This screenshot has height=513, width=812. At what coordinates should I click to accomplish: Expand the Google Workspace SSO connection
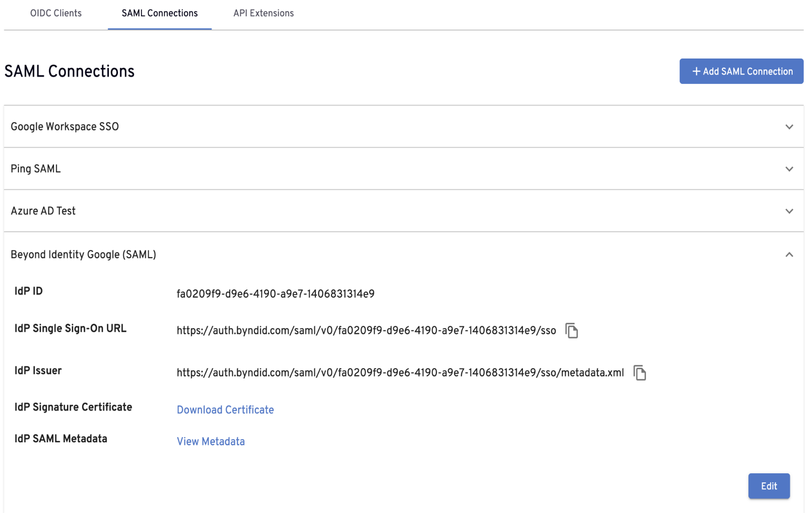(789, 127)
